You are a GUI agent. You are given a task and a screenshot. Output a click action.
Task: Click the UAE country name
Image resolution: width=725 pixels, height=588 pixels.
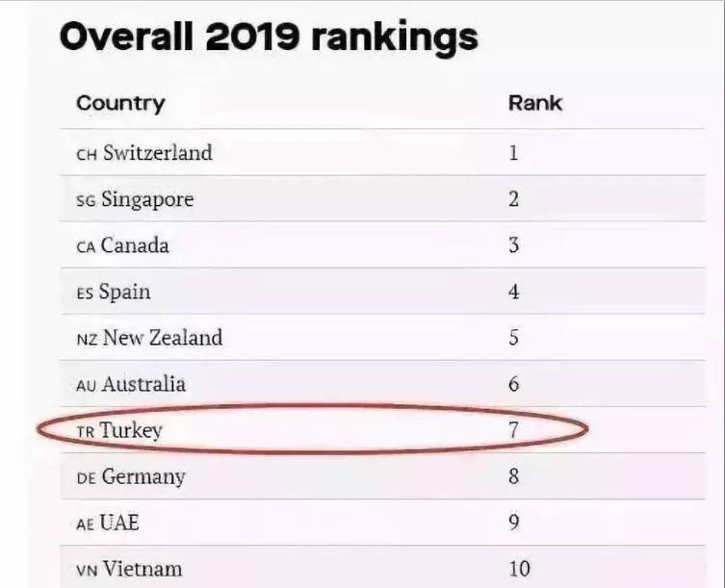[120, 523]
